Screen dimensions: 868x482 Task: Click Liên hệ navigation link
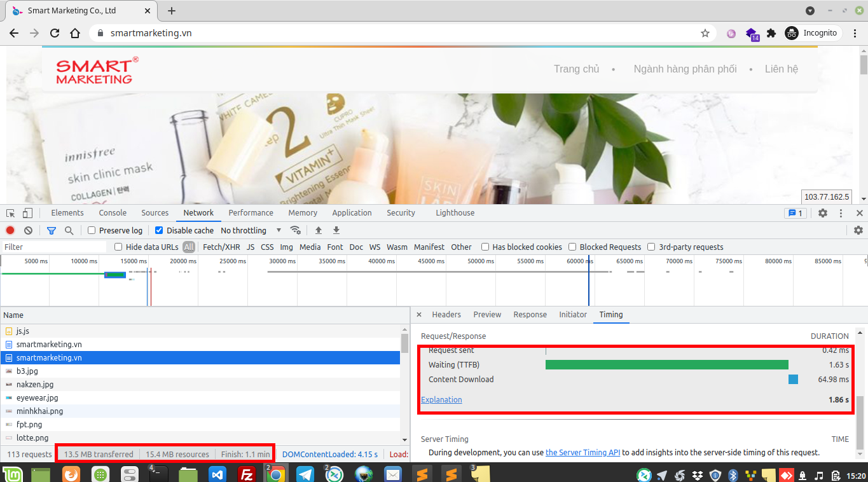tap(782, 69)
